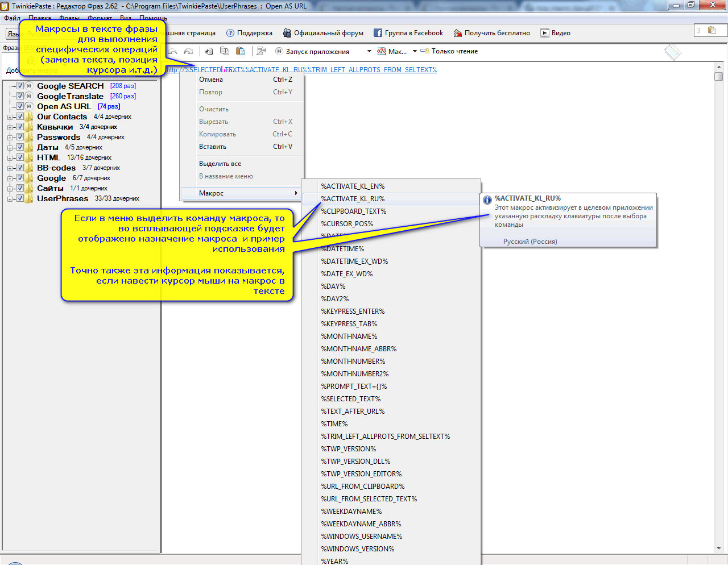The image size is (728, 565).
Task: Click editor vertical scrollbar up arrow
Action: pos(719,67)
